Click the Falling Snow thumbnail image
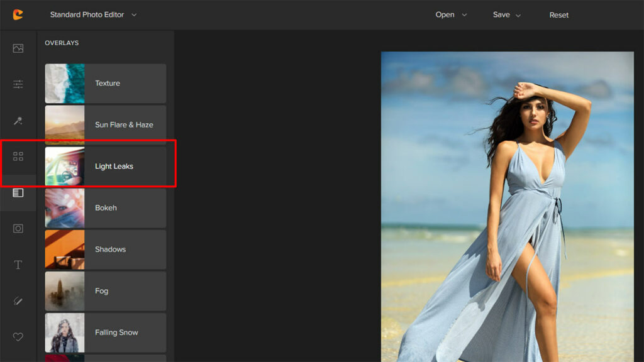The image size is (644, 362). pos(65,332)
